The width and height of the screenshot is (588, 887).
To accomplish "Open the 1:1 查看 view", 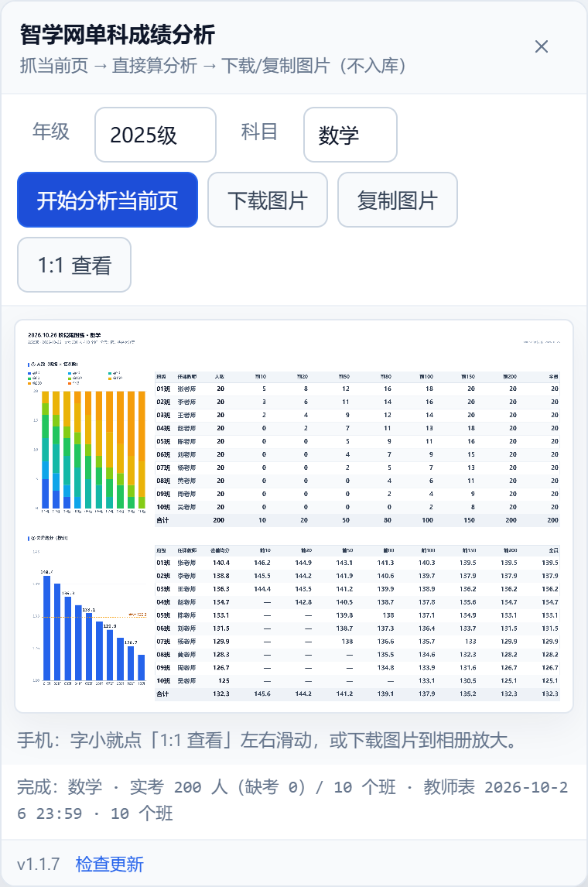I will pyautogui.click(x=74, y=265).
